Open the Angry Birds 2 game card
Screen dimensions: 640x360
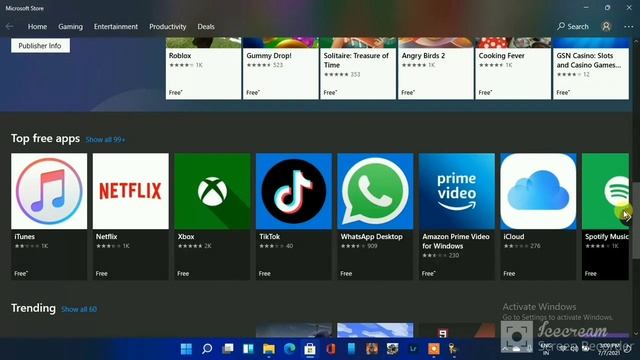tap(436, 69)
